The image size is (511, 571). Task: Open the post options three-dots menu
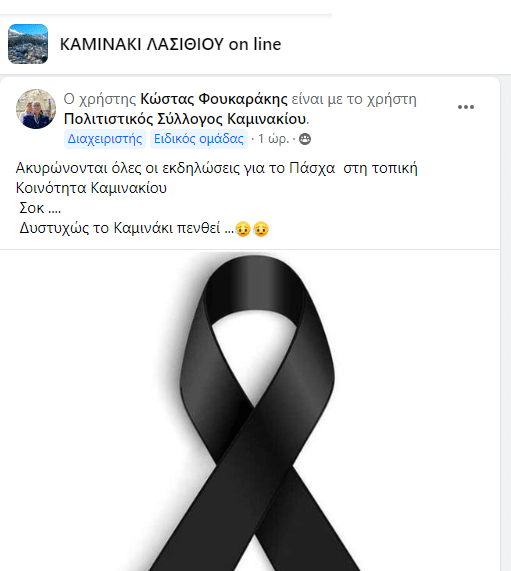point(465,107)
